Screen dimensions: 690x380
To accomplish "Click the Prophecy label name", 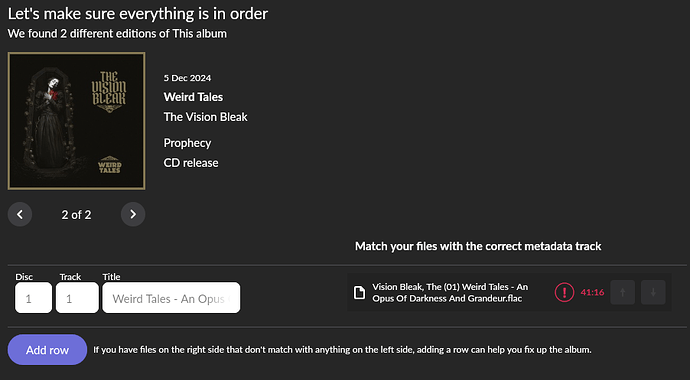I will click(x=187, y=143).
